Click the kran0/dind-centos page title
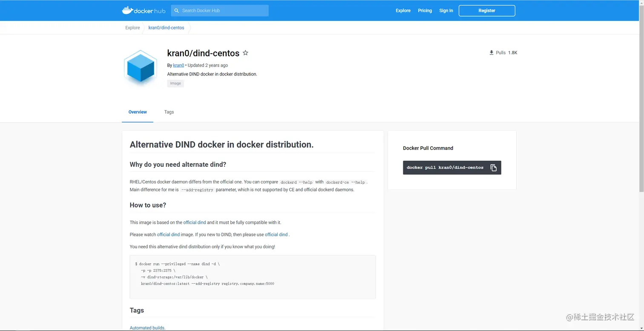 pos(203,53)
